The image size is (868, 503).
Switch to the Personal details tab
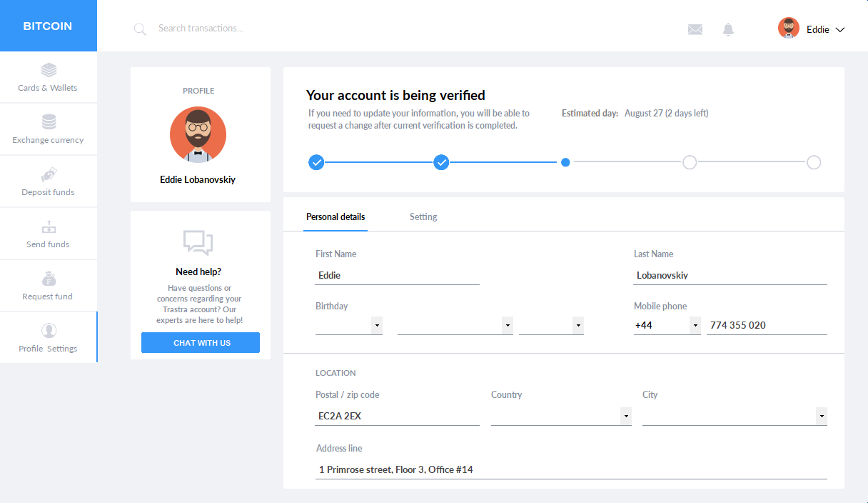335,217
